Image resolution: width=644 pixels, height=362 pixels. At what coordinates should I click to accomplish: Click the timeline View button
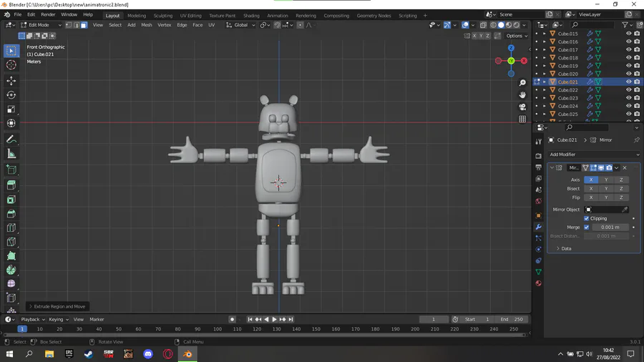click(x=78, y=319)
